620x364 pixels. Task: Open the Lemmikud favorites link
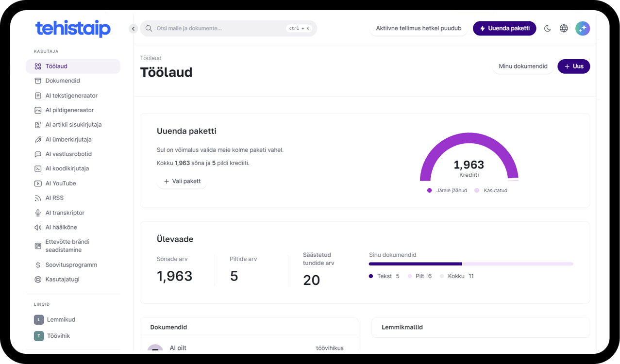(54, 319)
